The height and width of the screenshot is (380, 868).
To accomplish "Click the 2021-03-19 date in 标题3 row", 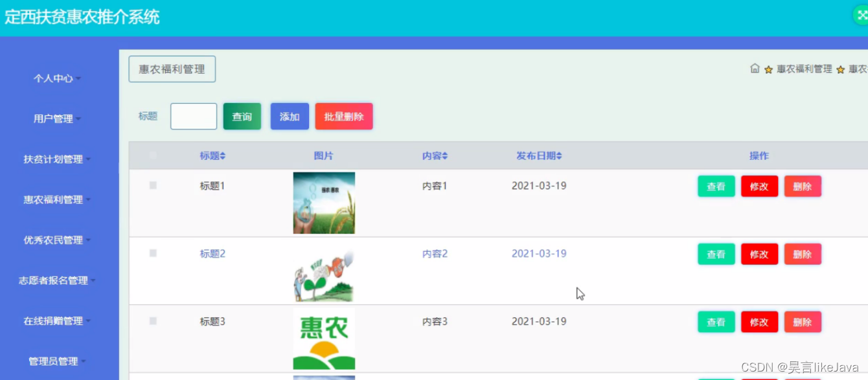I will click(539, 321).
